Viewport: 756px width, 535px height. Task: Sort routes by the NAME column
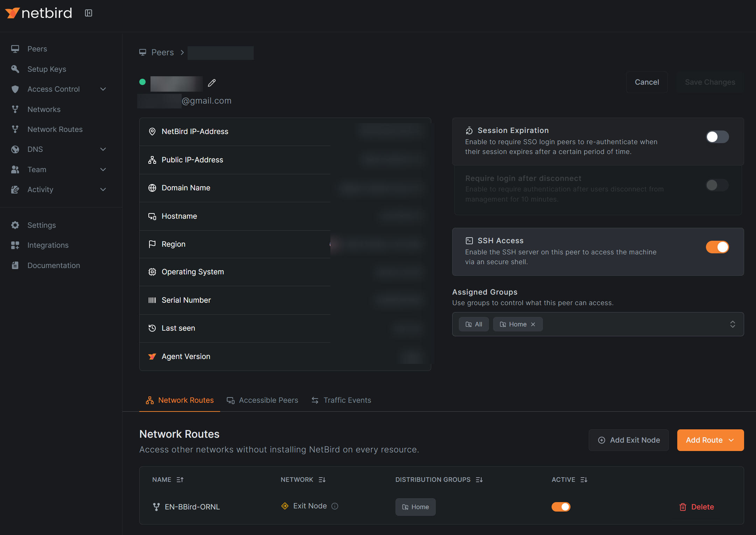(x=168, y=480)
